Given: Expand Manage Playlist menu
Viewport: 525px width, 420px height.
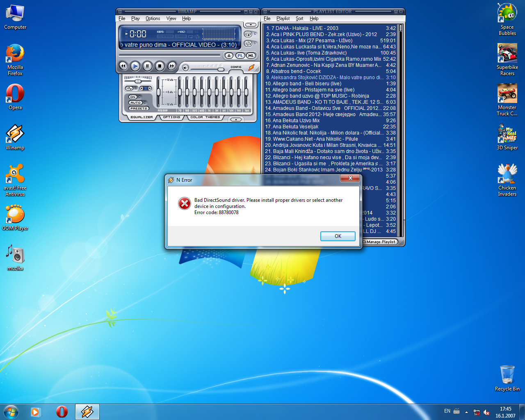Looking at the screenshot, I should pos(381,242).
